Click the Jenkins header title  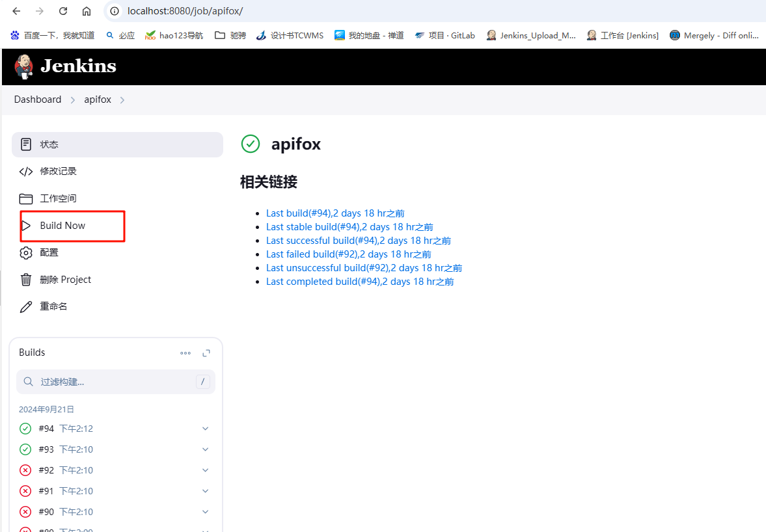(78, 66)
